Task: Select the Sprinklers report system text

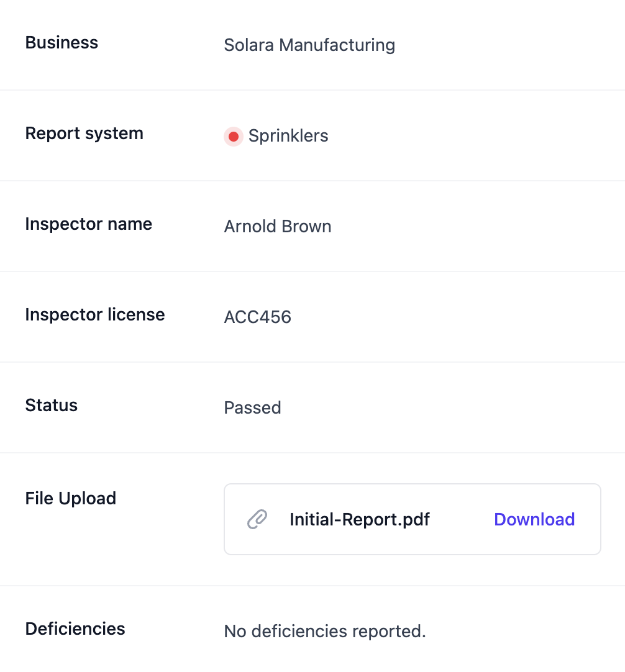Action: 288,136
